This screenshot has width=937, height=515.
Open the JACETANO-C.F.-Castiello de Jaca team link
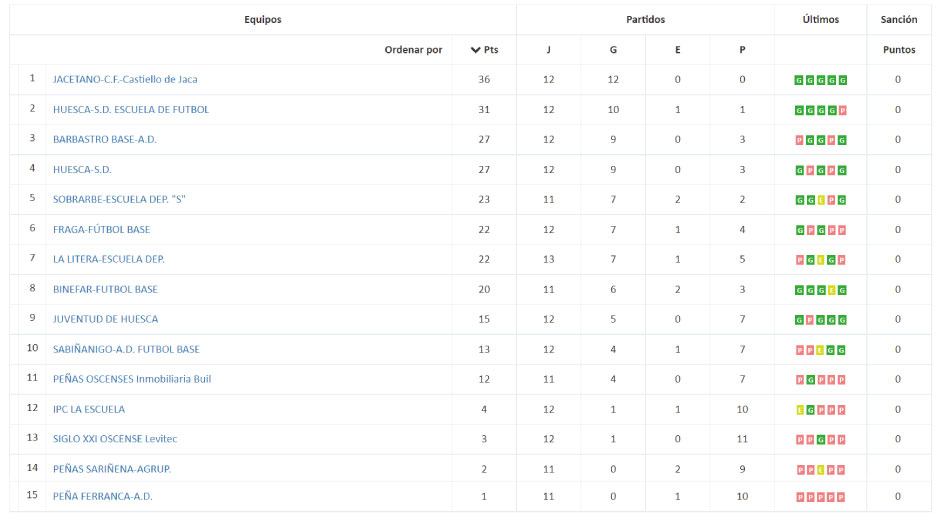click(125, 79)
